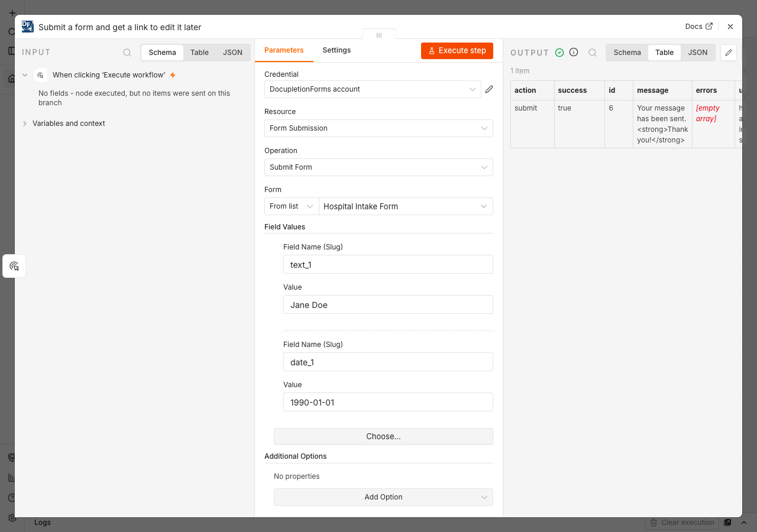Click the info icon next to OUTPUT
Image resolution: width=757 pixels, height=532 pixels.
pos(574,52)
